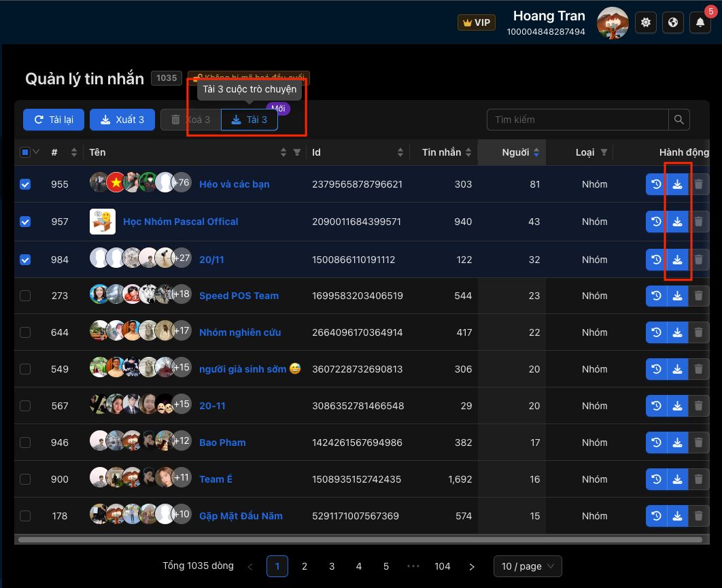The height and width of the screenshot is (588, 722).
Task: Uncheck the Học Nhóm Pascal Offical row
Action: 25,222
